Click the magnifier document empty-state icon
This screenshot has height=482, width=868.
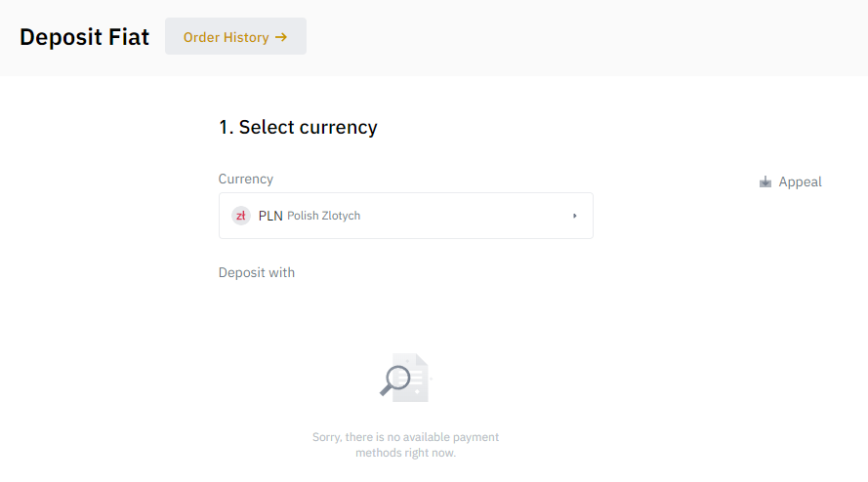tap(404, 378)
